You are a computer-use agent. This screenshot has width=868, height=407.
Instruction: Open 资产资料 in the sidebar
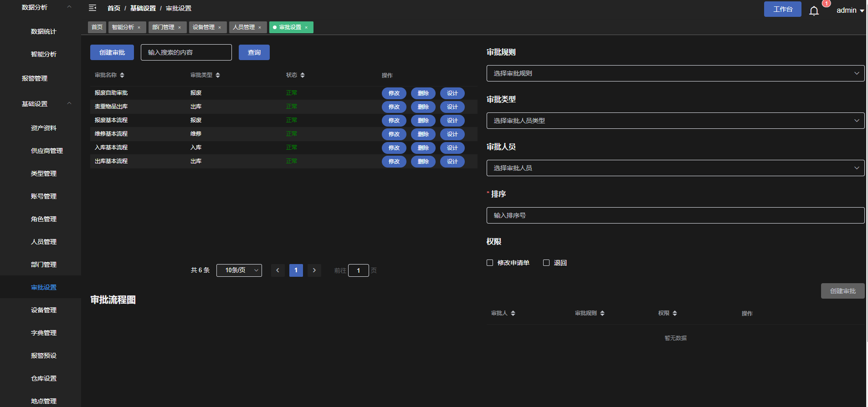[44, 128]
